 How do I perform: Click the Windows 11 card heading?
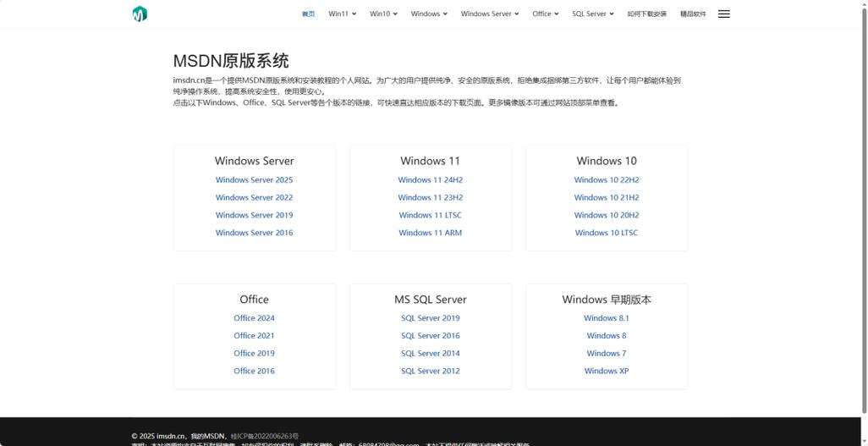pos(430,161)
